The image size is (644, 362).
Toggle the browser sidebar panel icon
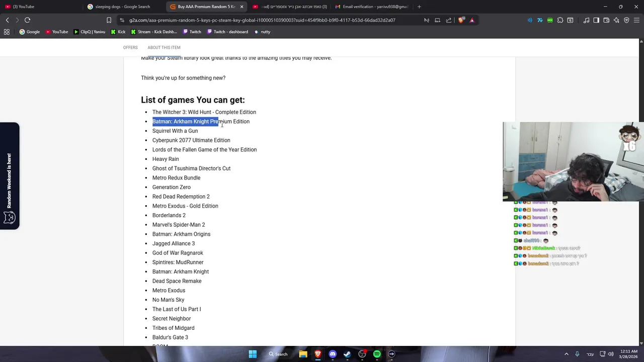pyautogui.click(x=596, y=20)
